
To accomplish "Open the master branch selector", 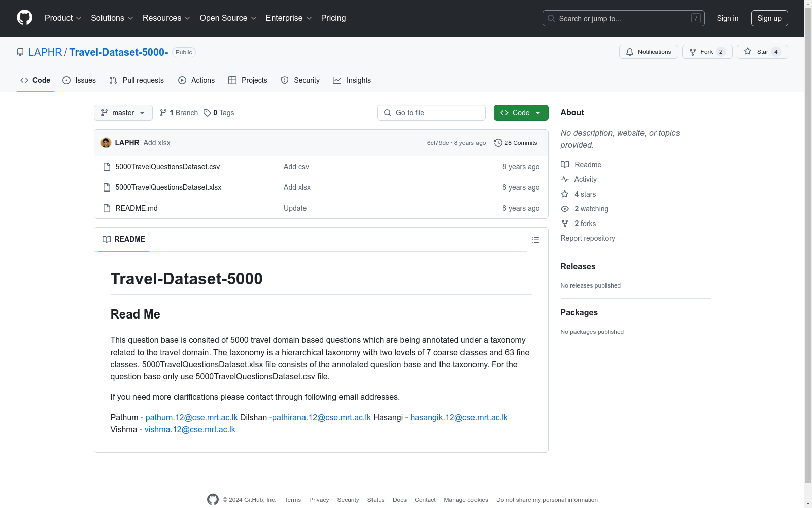I will tap(123, 113).
